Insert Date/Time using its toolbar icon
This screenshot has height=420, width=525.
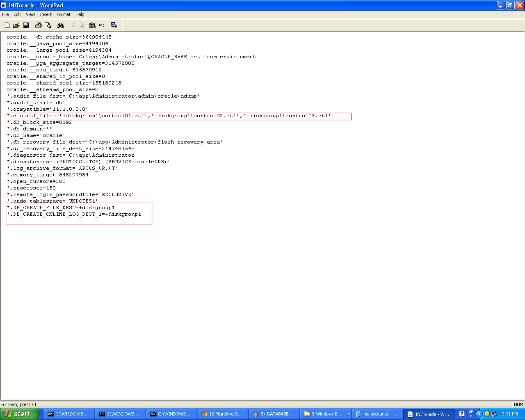point(114,25)
